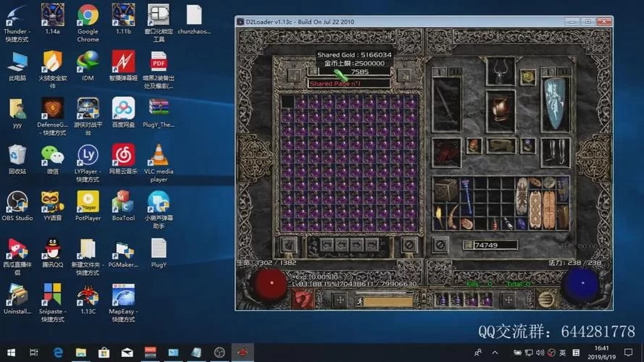
Task: Open the Windows Start menu
Action: click(10, 353)
